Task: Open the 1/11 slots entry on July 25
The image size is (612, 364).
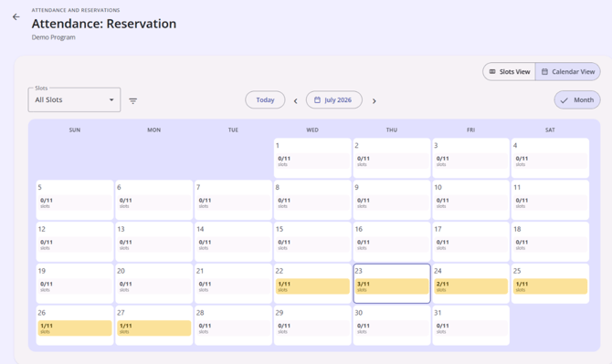Action: [x=550, y=286]
